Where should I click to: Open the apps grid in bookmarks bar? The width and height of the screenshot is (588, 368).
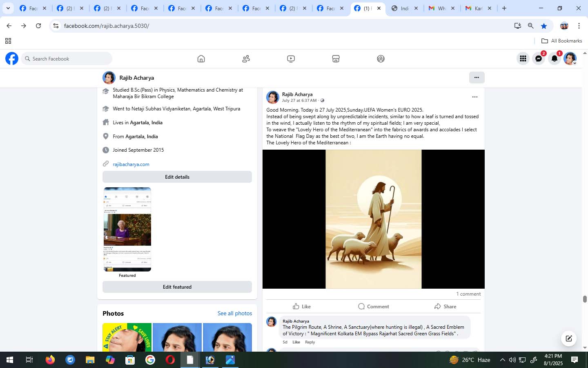[x=8, y=41]
